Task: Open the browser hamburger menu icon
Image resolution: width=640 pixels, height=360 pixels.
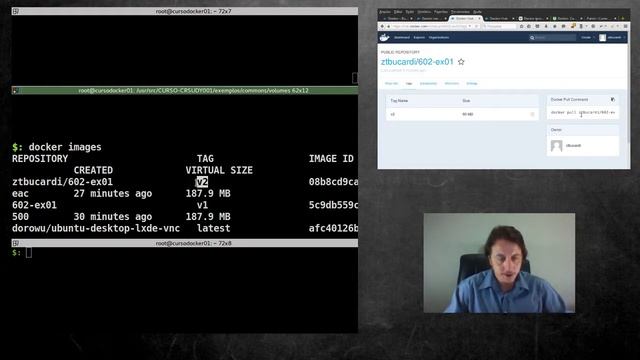Action: (625, 26)
